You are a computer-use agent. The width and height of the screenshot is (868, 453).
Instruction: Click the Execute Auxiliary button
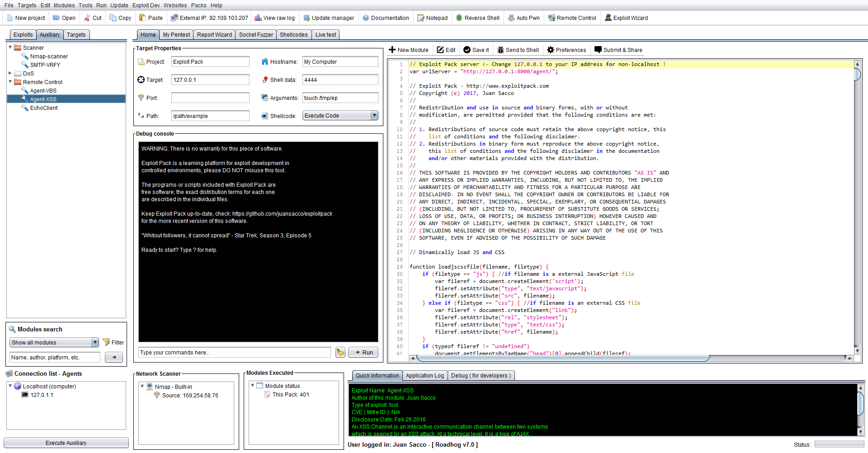[66, 443]
